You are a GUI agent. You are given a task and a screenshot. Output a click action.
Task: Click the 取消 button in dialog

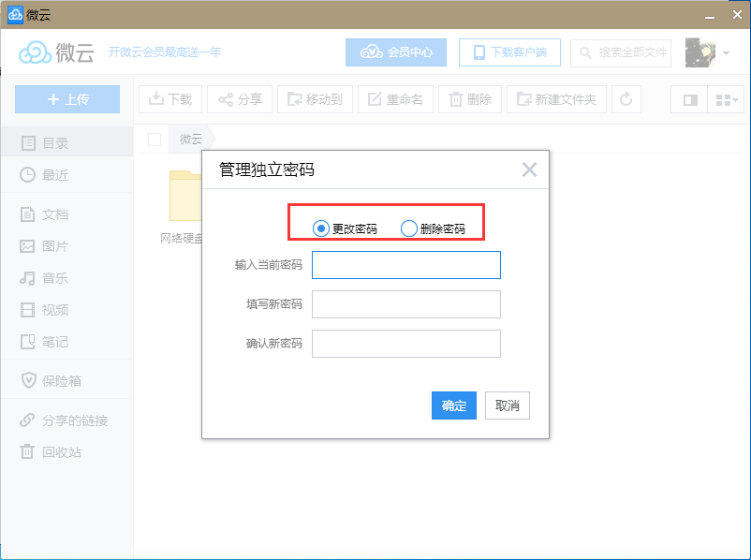pyautogui.click(x=507, y=405)
